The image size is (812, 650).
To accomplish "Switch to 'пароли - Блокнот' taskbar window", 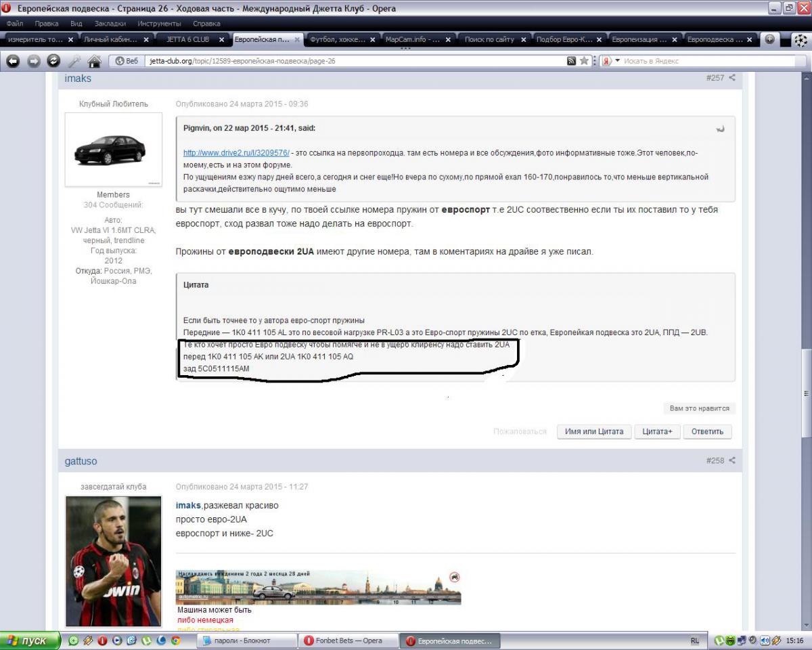I will [246, 641].
